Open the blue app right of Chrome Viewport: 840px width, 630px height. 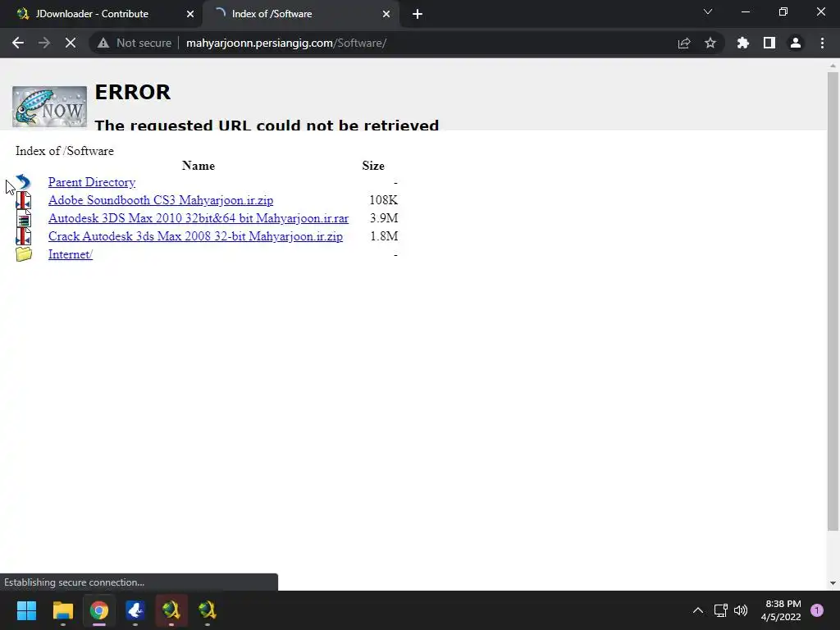[135, 610]
